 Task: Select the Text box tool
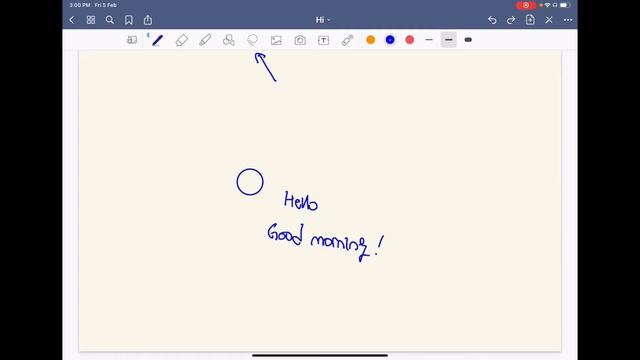tap(324, 40)
